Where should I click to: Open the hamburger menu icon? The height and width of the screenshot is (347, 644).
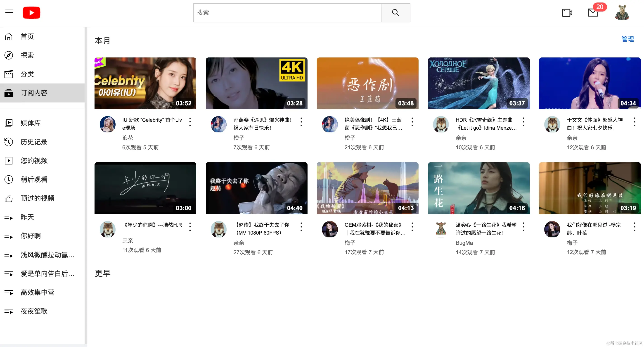click(9, 12)
